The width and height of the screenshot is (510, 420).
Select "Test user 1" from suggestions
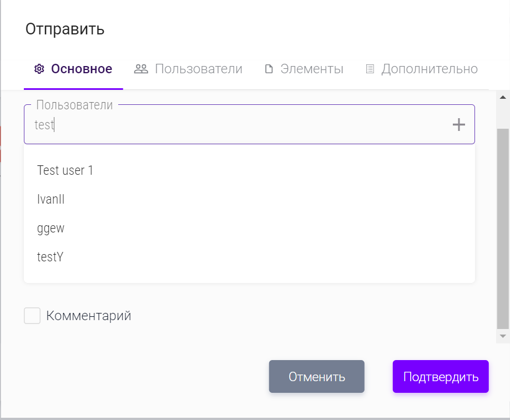click(65, 170)
